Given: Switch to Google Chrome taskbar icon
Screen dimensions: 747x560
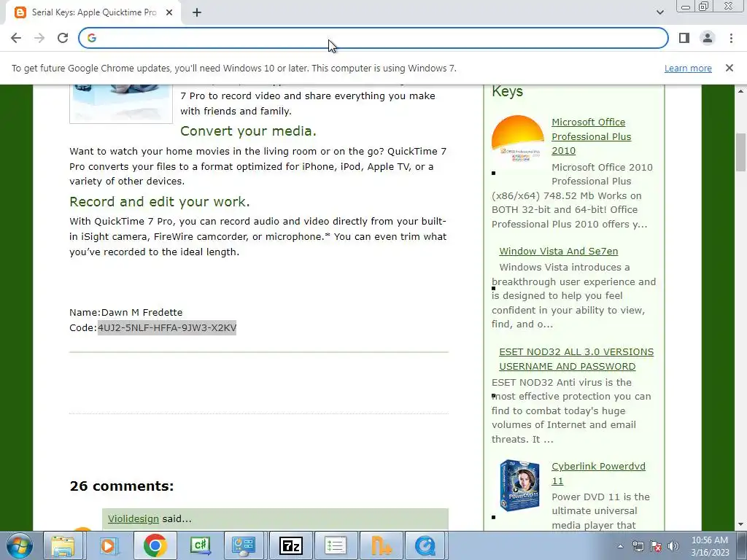Looking at the screenshot, I should click(x=155, y=545).
